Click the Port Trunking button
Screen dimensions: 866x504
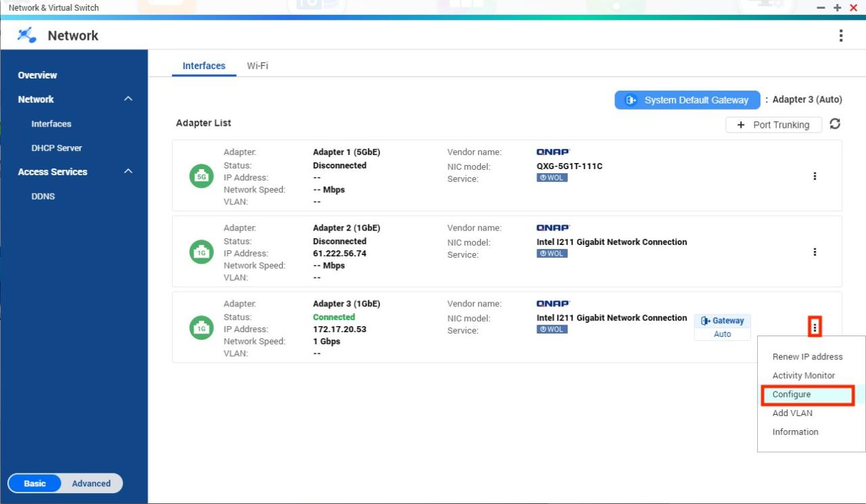coord(773,124)
